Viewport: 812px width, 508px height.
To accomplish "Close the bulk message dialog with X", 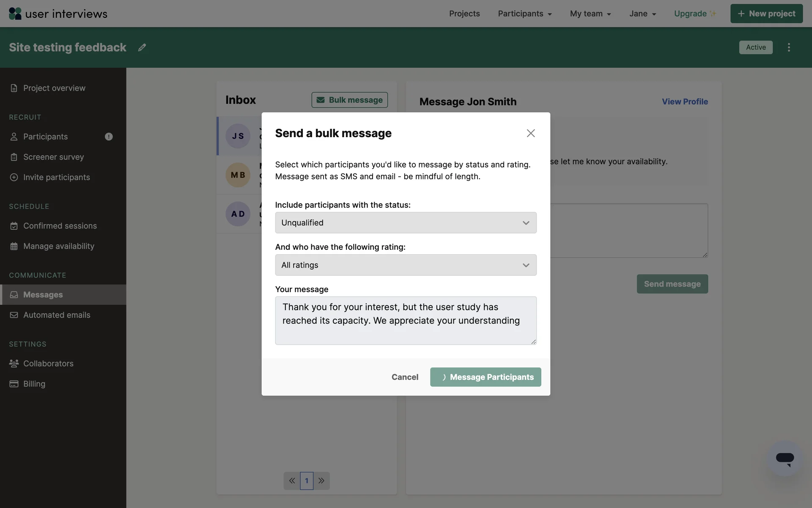I will [531, 133].
